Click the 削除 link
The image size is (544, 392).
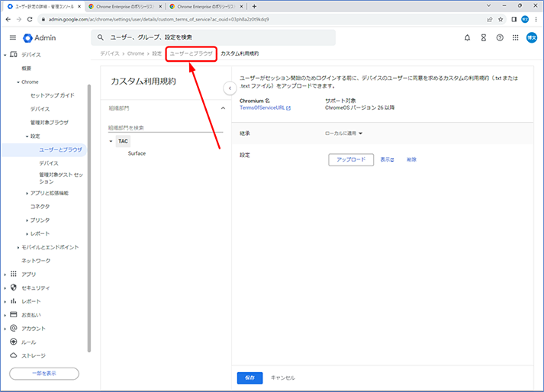[411, 159]
